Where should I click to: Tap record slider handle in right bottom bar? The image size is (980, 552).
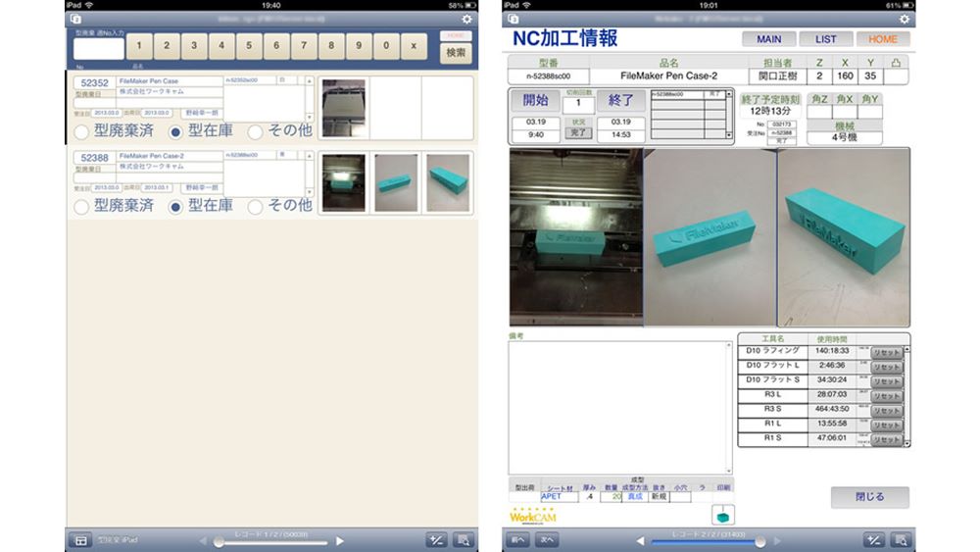(760, 542)
